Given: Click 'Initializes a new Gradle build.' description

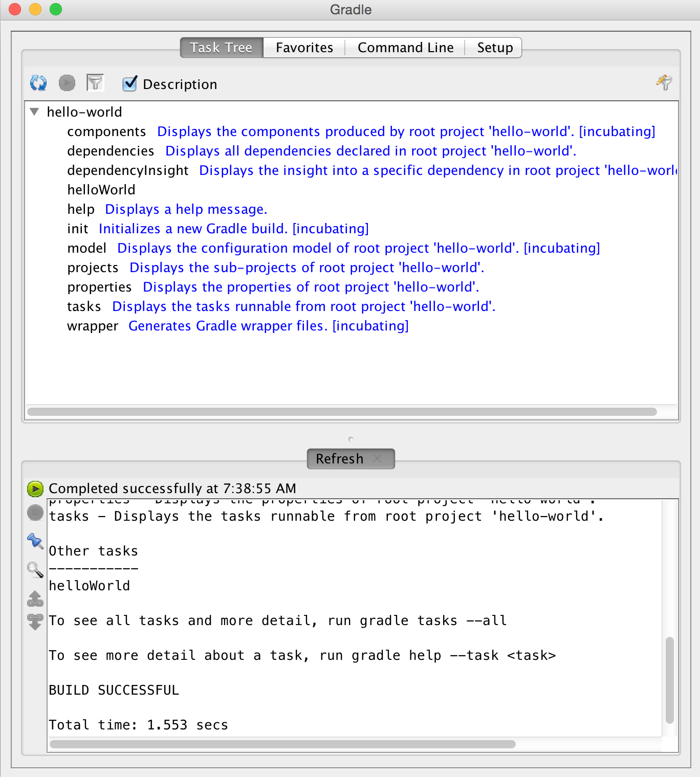Looking at the screenshot, I should 193,229.
